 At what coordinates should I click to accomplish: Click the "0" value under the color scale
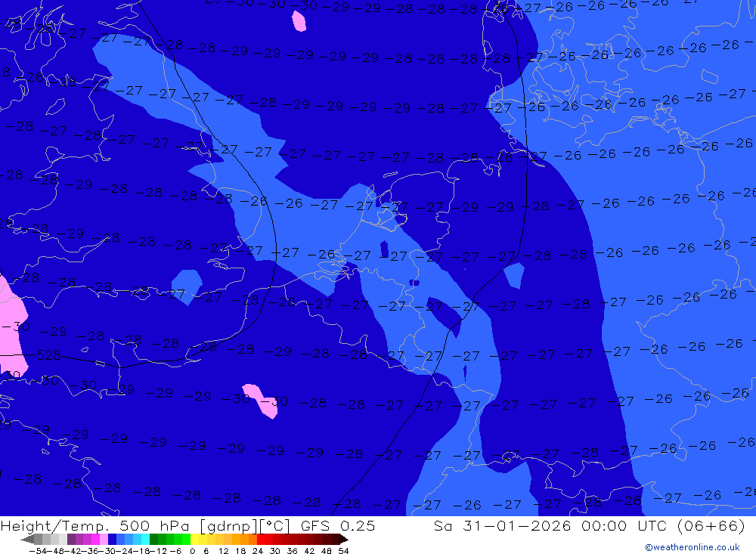pyautogui.click(x=192, y=551)
